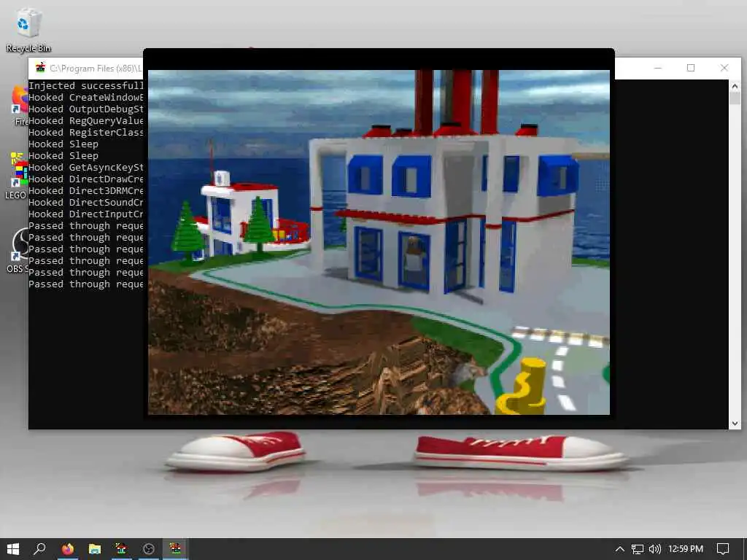
Task: Switch to first LEGO Island taskbar icon
Action: 122,549
